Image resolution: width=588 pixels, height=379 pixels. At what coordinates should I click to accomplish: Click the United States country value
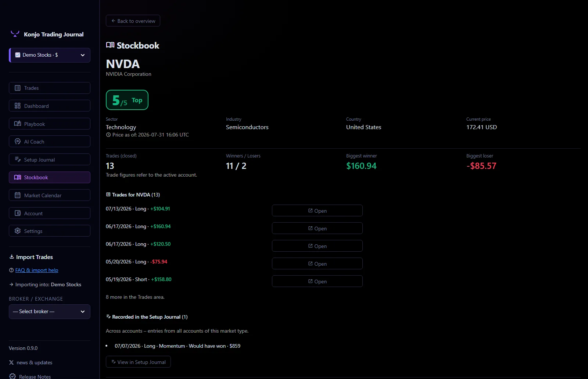(x=364, y=127)
